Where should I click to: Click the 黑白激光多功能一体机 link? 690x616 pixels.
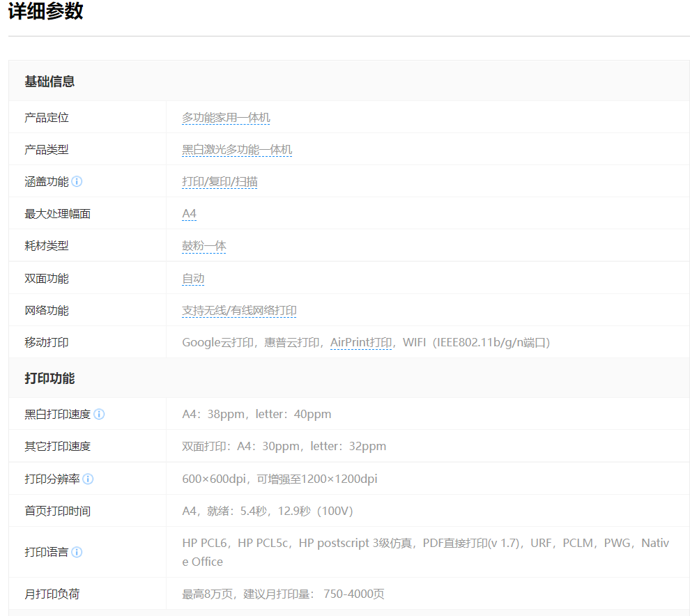click(237, 150)
